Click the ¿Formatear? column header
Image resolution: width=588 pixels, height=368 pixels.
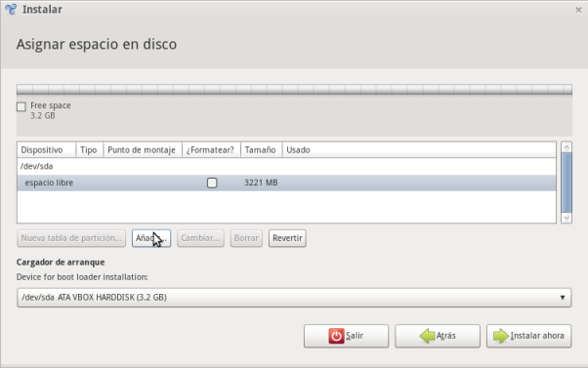coord(211,150)
